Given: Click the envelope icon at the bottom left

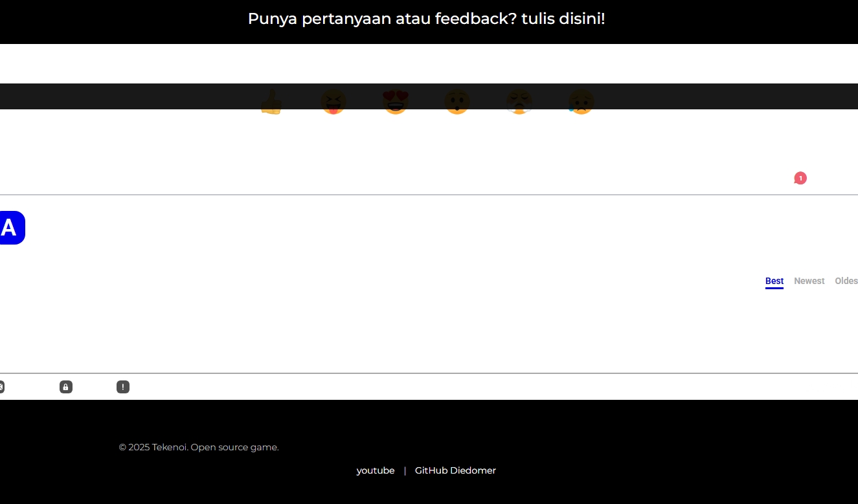Looking at the screenshot, I should [2, 386].
